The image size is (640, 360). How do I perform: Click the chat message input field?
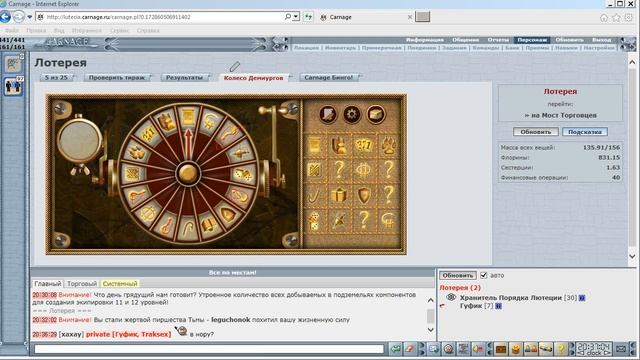(209, 349)
